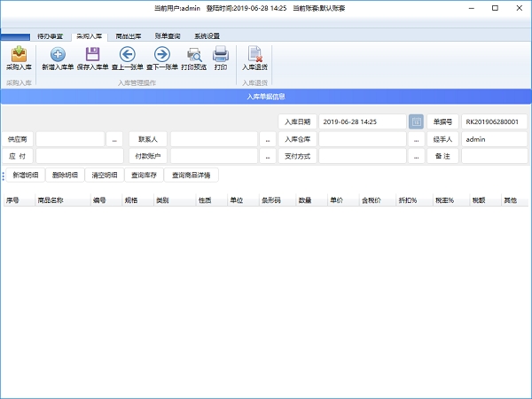532x399 pixels.
Task: Click into the 备注 remarks field
Action: [x=494, y=156]
